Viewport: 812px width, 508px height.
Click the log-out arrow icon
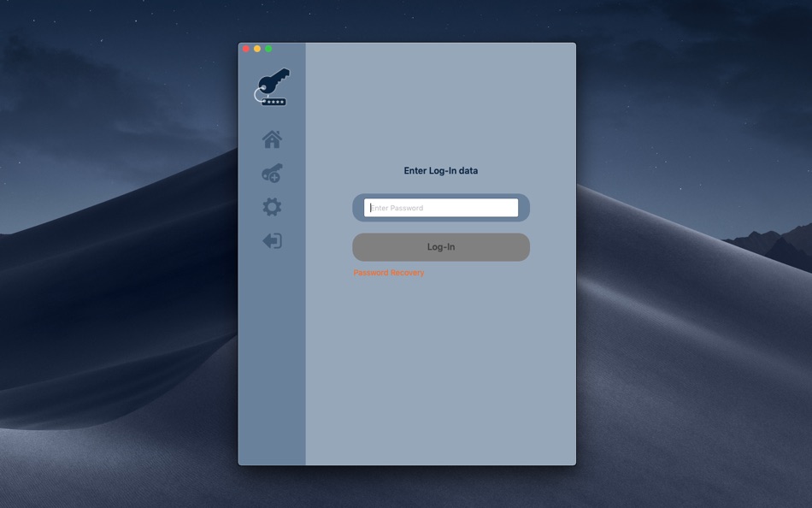pyautogui.click(x=272, y=240)
